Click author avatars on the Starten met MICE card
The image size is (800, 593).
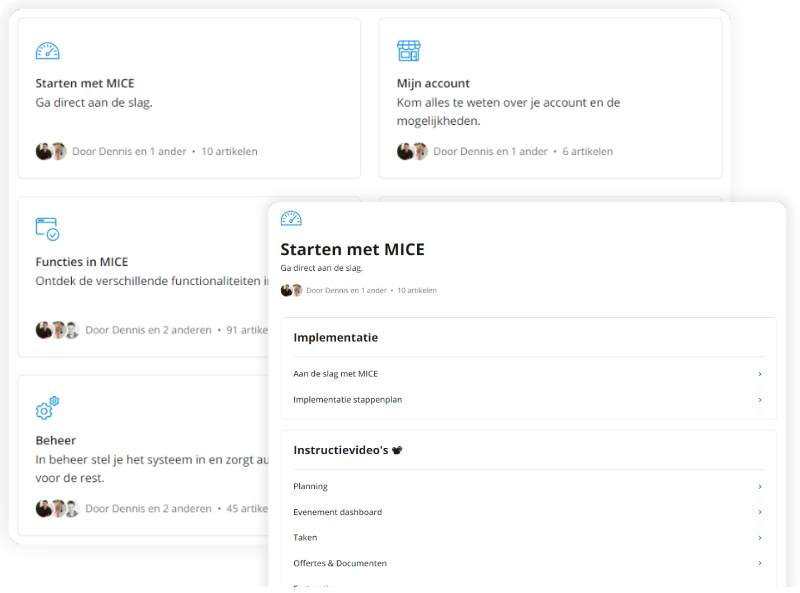(51, 151)
